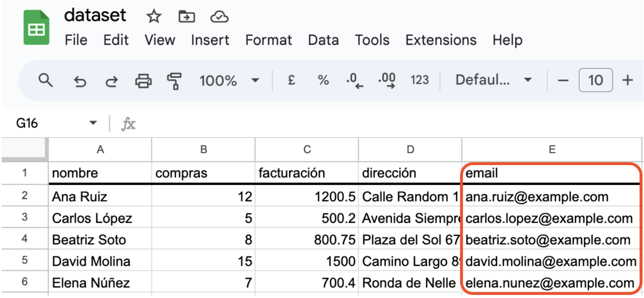Increase decimal places
The image size is (644, 298).
(x=386, y=80)
